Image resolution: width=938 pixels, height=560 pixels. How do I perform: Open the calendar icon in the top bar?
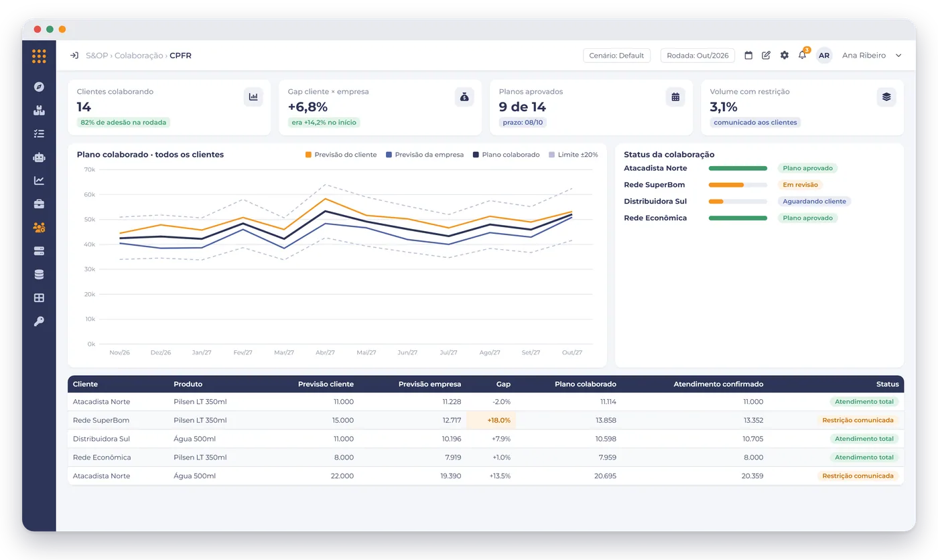(x=748, y=56)
